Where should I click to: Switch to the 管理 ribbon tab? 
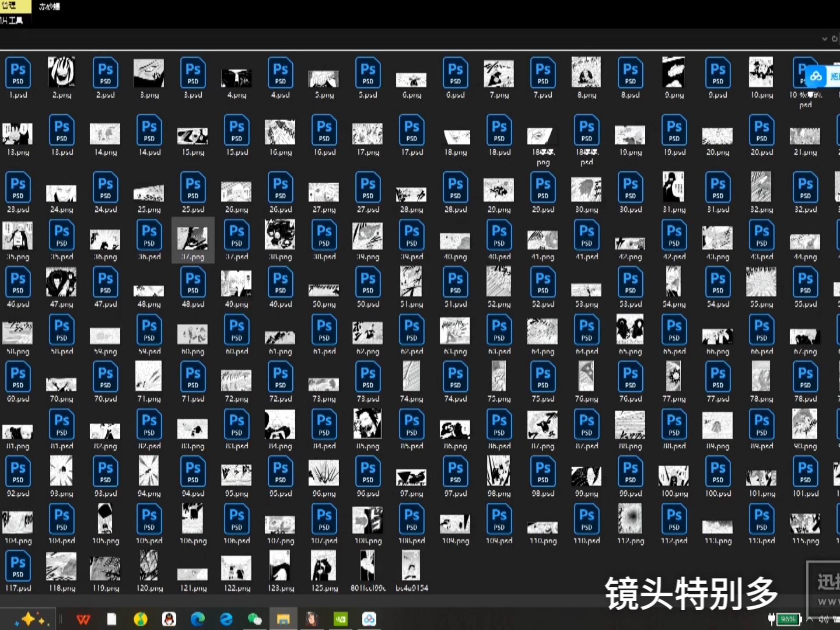10,6
